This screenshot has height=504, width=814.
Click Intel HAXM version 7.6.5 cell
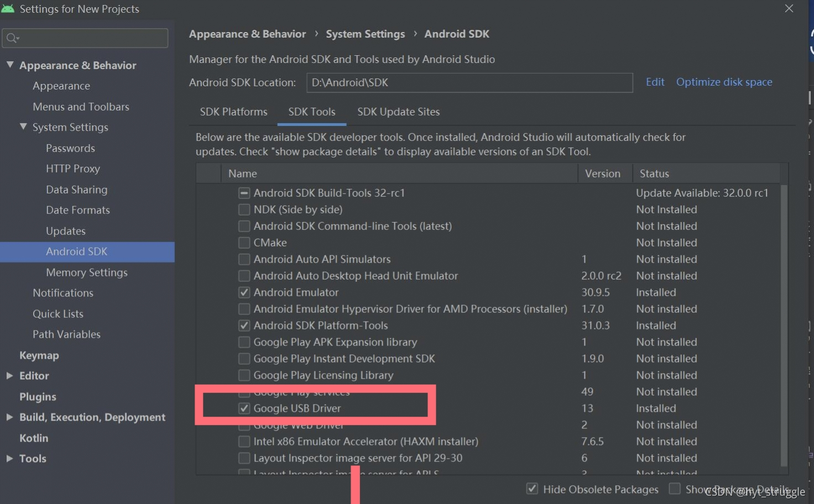pos(592,442)
